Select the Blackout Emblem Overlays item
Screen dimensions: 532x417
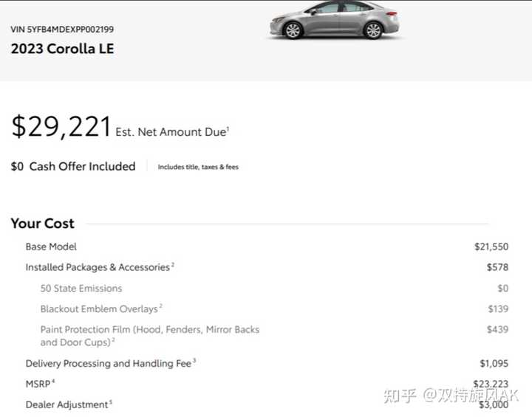(100, 309)
